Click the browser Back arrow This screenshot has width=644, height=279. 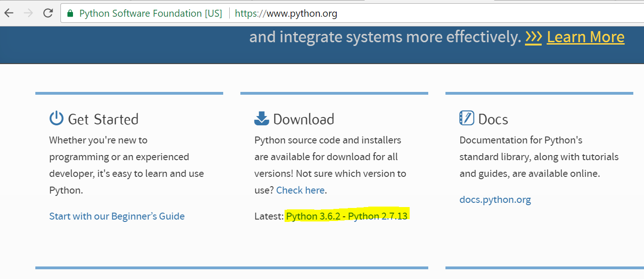point(9,13)
